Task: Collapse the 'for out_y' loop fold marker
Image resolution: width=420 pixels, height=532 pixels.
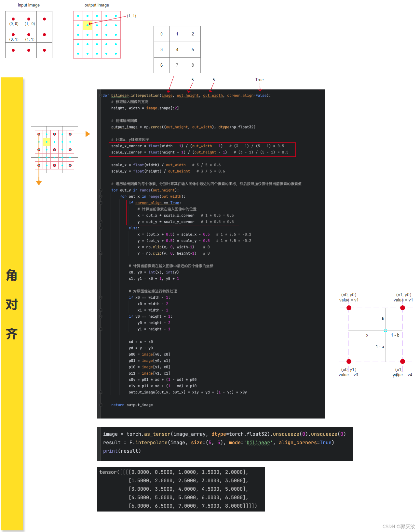Action: (101, 190)
